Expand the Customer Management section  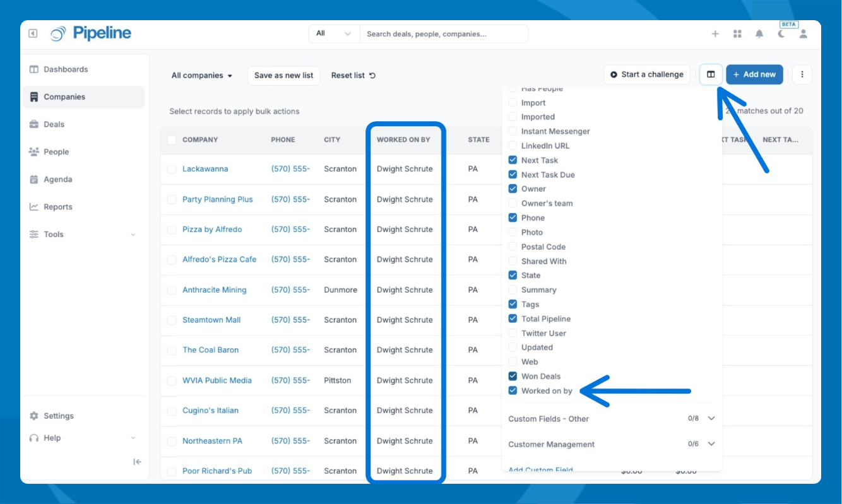tap(711, 444)
